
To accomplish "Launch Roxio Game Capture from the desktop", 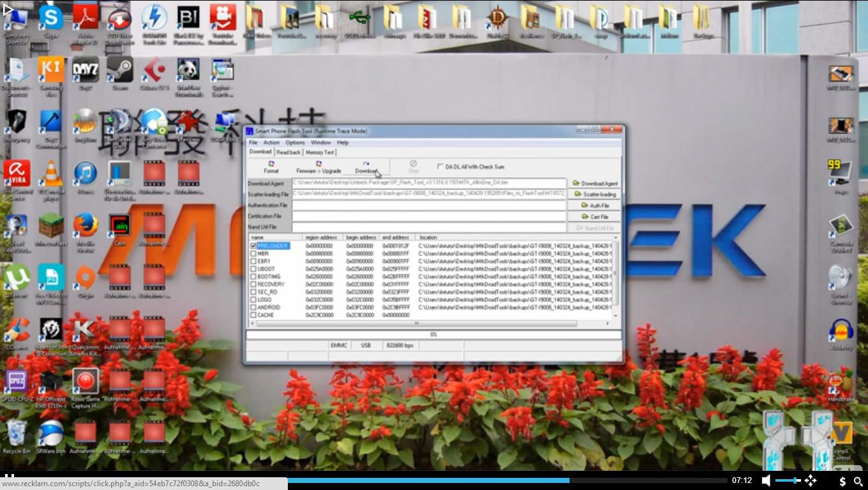I will point(86,389).
